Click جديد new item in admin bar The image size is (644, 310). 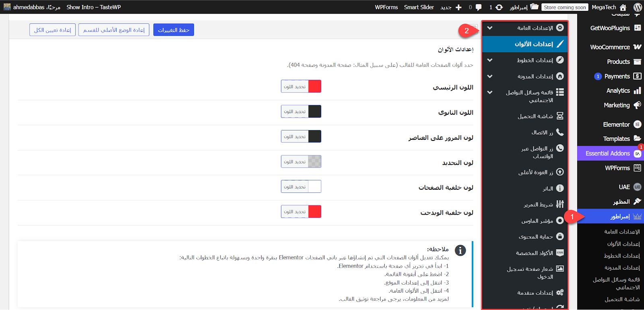point(451,7)
